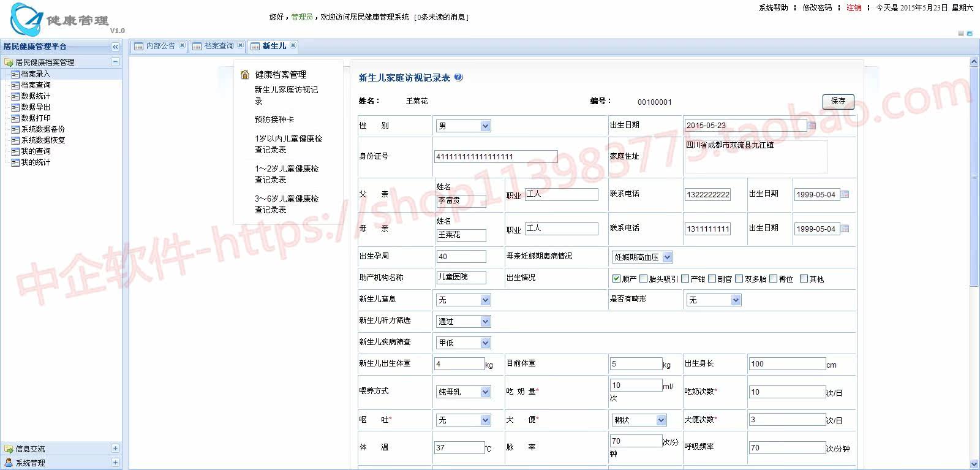Open 3~6岁儿童健康检查记录表 in the side menu
This screenshot has width=980, height=470.
pyautogui.click(x=287, y=204)
